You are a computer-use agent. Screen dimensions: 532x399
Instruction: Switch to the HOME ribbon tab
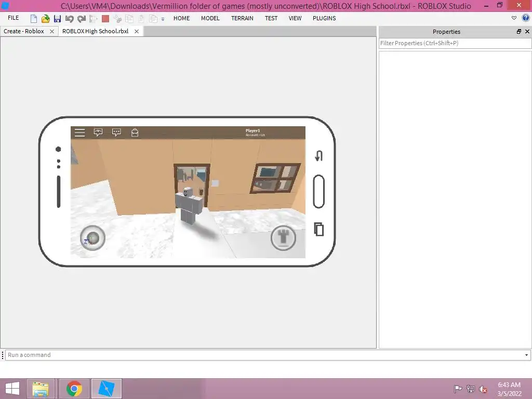click(x=181, y=18)
